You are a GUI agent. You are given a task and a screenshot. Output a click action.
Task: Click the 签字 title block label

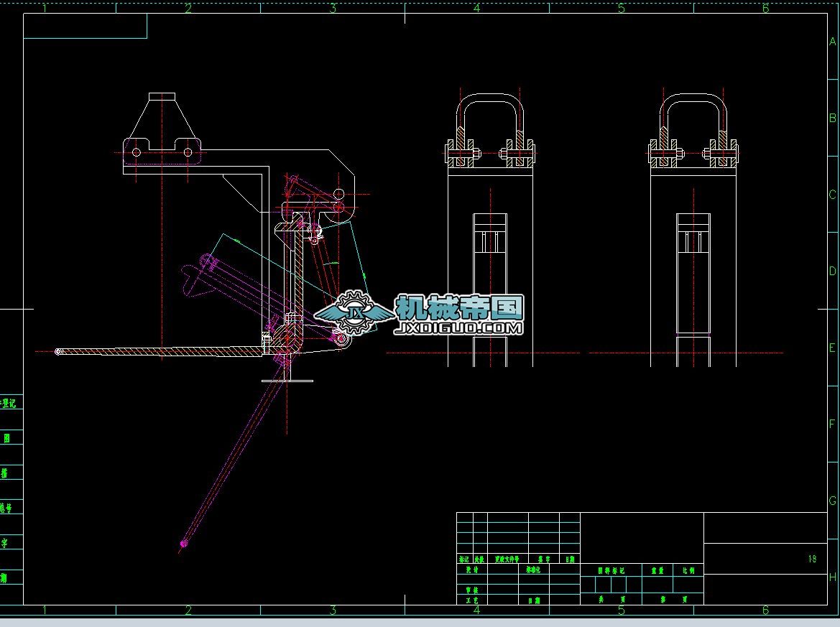tap(543, 559)
